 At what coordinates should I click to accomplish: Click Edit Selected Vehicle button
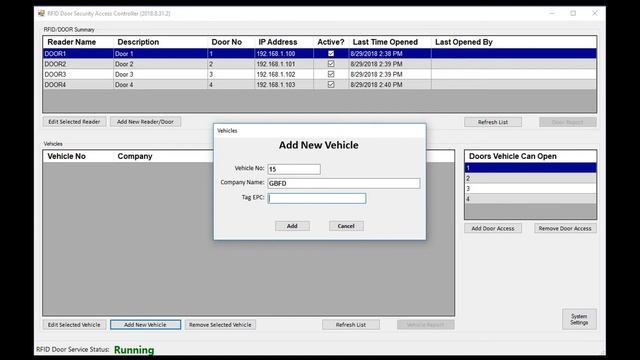click(x=74, y=325)
